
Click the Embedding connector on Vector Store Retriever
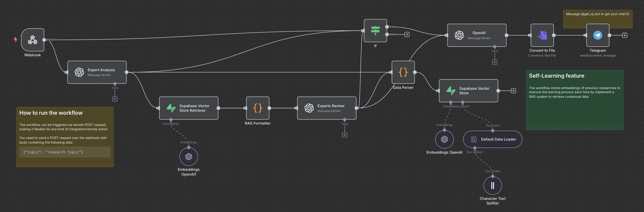tap(171, 120)
